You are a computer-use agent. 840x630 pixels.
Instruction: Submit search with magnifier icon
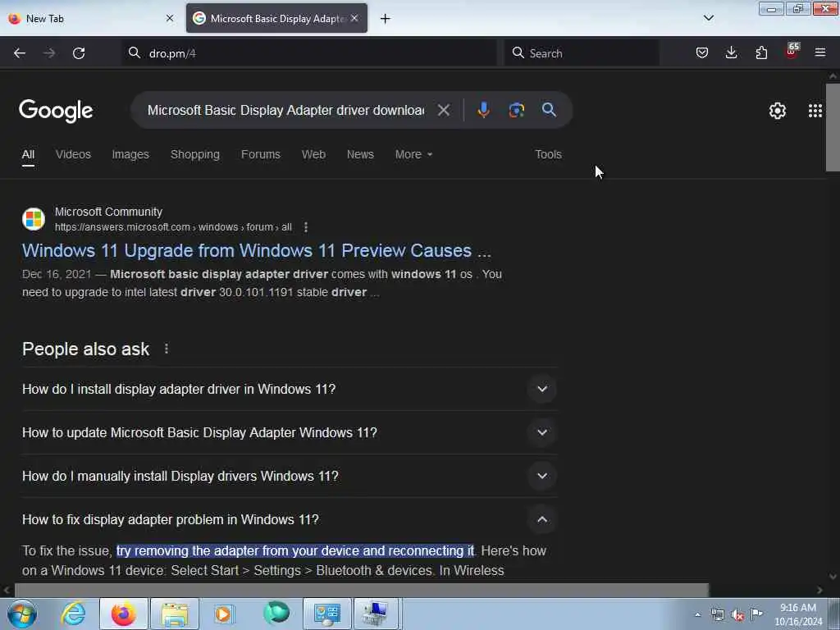pos(549,110)
